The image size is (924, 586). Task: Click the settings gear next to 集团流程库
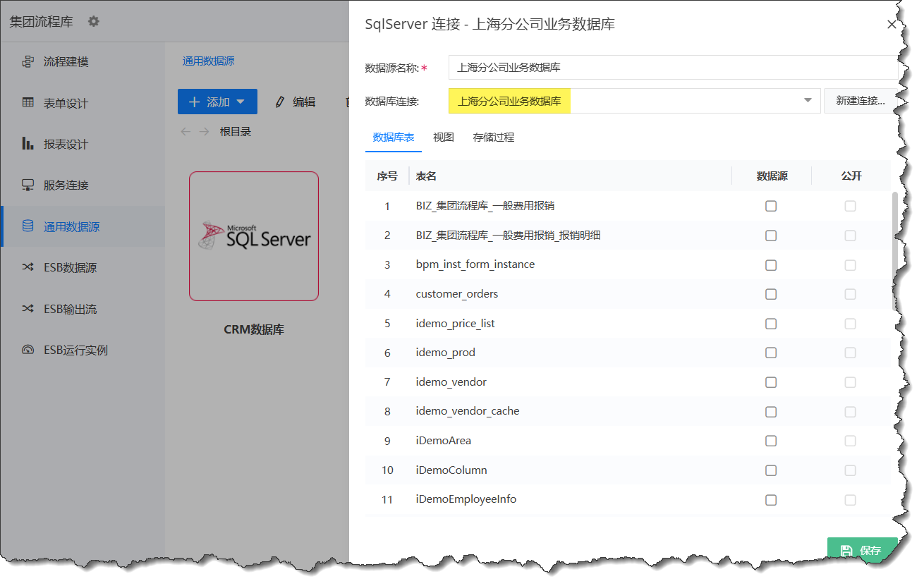(x=94, y=22)
